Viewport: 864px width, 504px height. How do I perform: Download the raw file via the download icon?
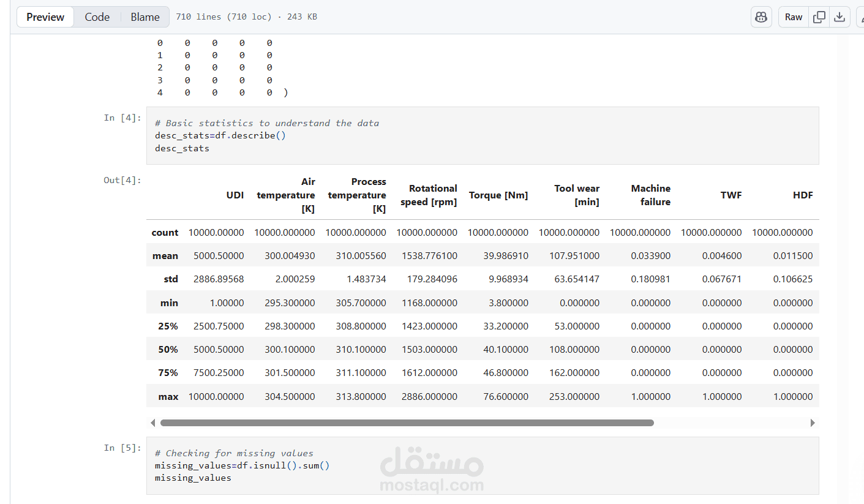[840, 17]
